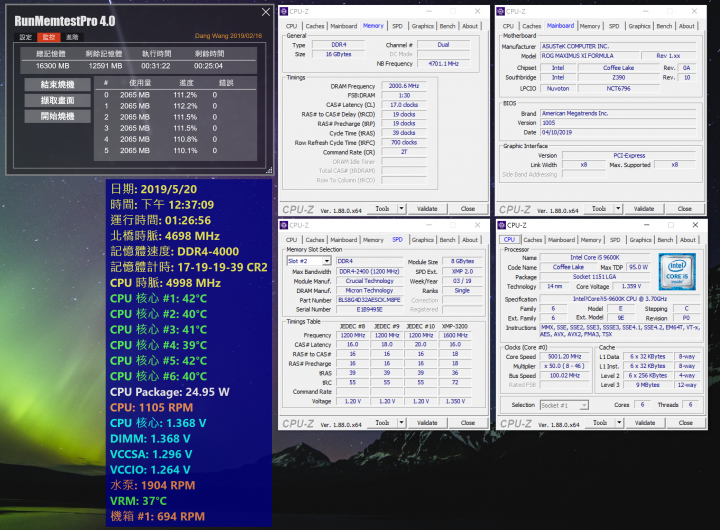Click the NB Frequency value 4701.1 MHz
Screen dimensions: 720x530
pyautogui.click(x=444, y=64)
